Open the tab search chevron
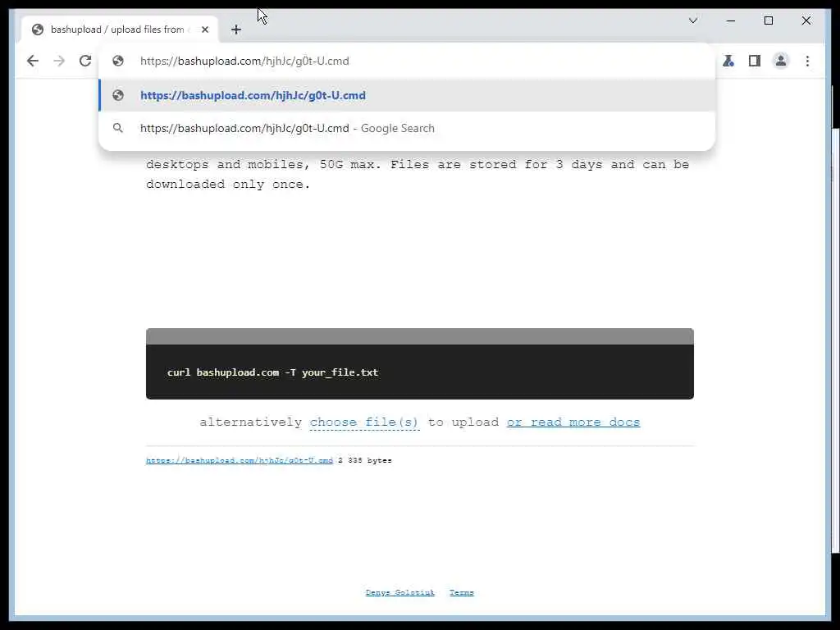The width and height of the screenshot is (840, 630). (x=692, y=21)
